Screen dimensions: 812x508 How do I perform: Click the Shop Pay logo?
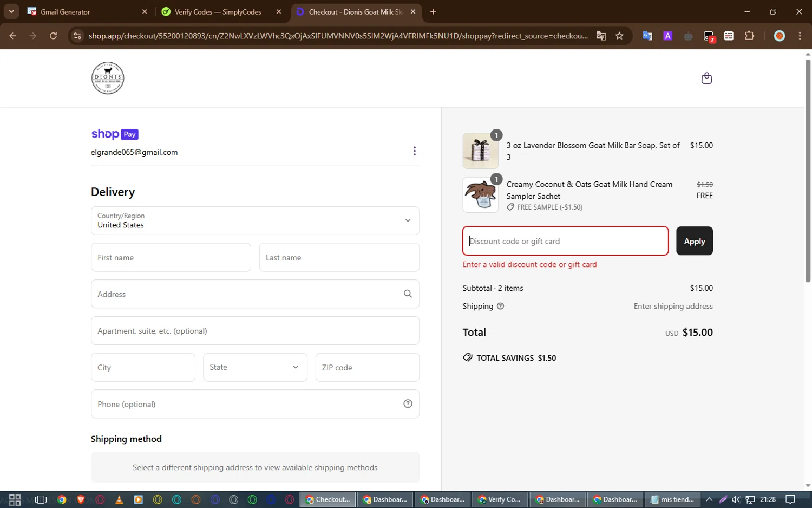[x=115, y=134]
